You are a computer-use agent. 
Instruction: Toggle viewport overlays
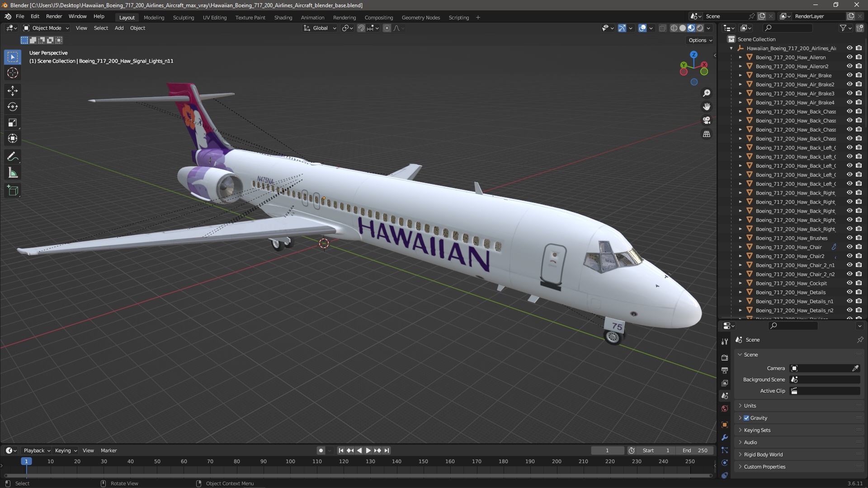click(x=642, y=28)
